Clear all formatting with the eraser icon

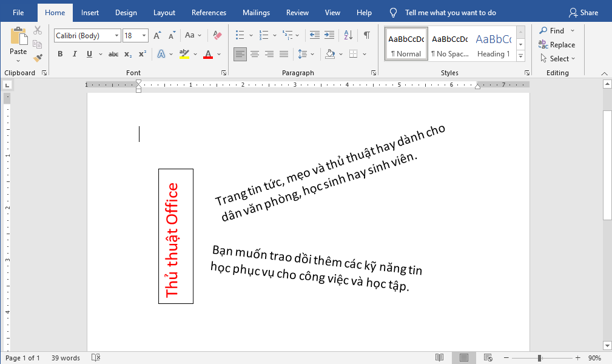pyautogui.click(x=218, y=36)
